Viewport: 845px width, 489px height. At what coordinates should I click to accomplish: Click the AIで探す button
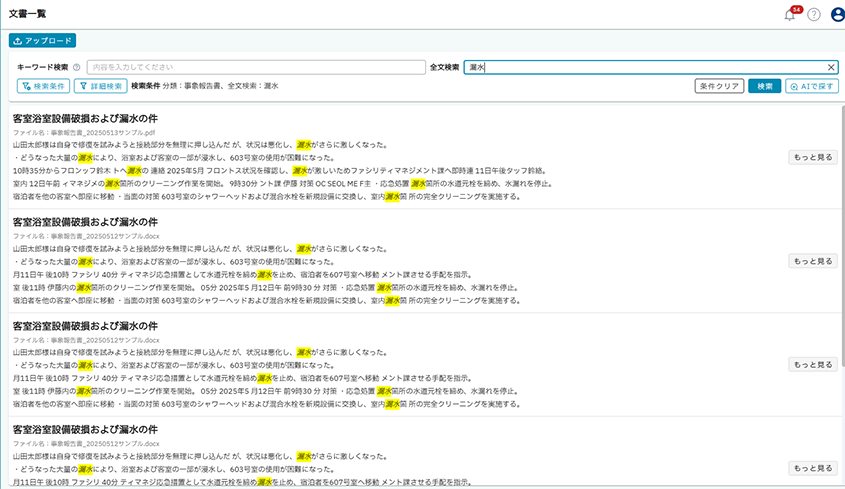[812, 86]
